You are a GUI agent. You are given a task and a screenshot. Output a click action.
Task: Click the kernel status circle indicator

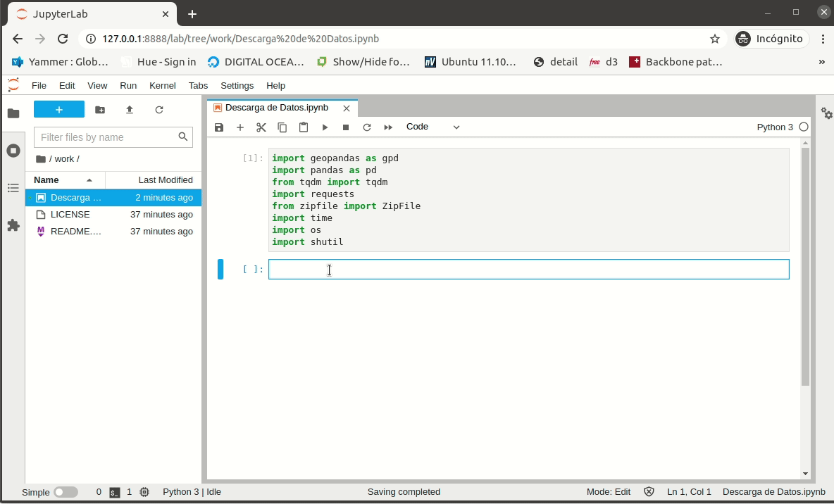coord(804,127)
